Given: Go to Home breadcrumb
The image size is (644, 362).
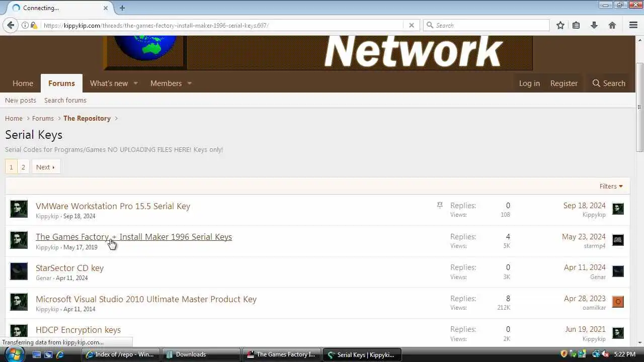Looking at the screenshot, I should click(x=14, y=118).
